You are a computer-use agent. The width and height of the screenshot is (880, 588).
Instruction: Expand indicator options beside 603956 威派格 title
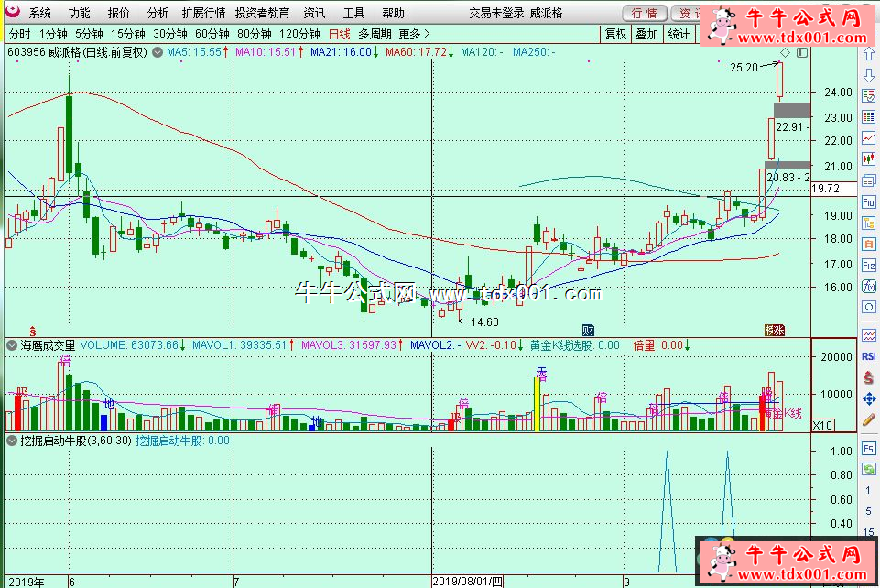pyautogui.click(x=158, y=53)
